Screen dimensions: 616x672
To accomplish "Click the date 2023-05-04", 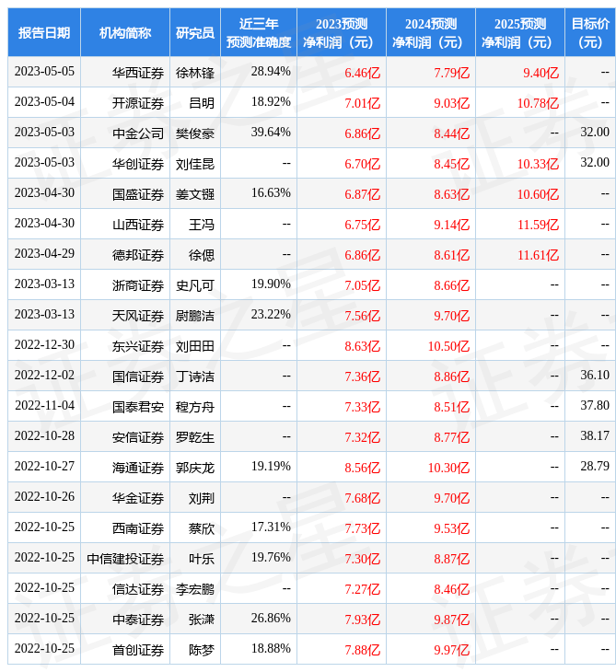I will (x=44, y=101).
